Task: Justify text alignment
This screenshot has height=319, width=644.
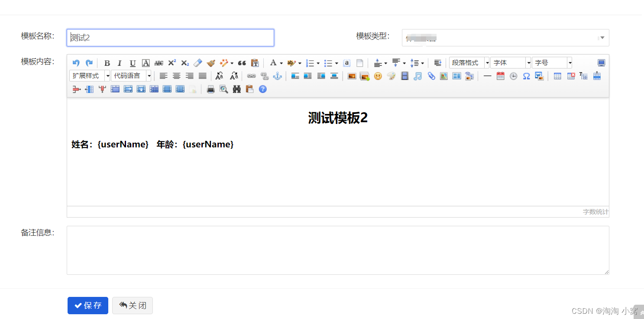Action: click(x=202, y=76)
